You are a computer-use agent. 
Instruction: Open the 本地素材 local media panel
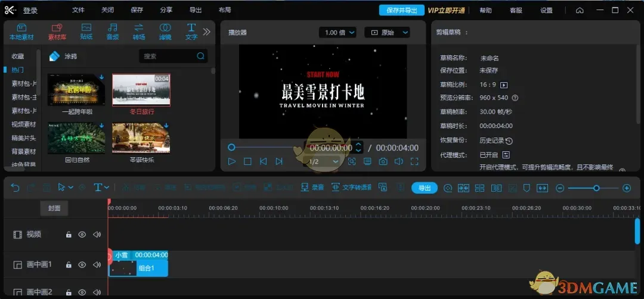(21, 32)
